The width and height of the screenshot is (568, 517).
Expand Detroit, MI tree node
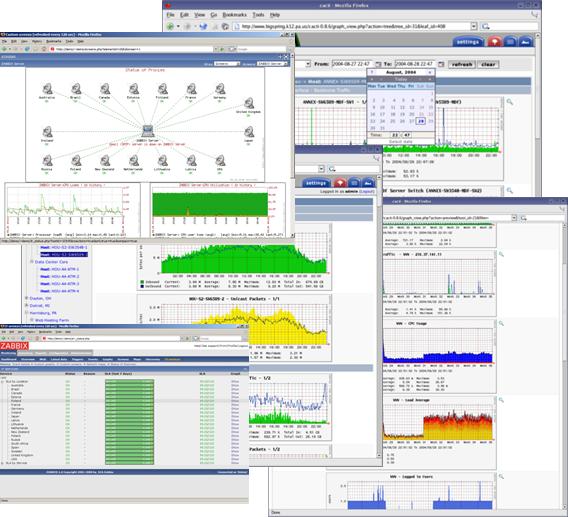[26, 305]
